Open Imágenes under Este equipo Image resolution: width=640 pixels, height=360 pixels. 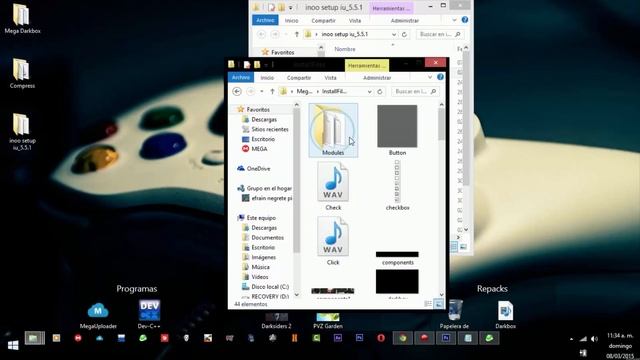(x=263, y=257)
